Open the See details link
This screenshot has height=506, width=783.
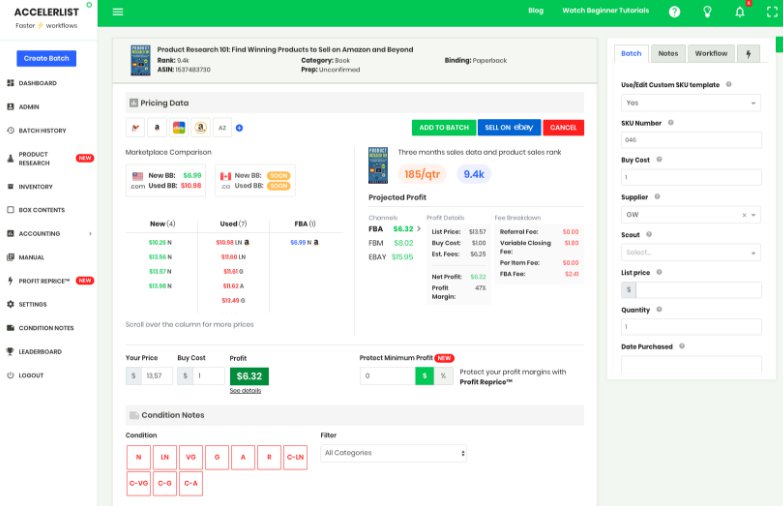pyautogui.click(x=245, y=391)
